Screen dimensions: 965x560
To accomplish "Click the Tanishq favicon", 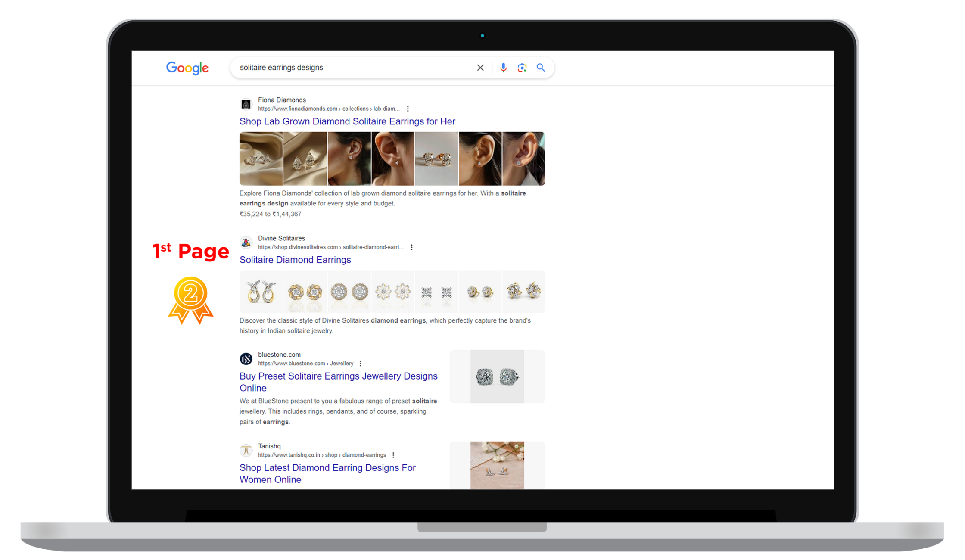I will 246,450.
